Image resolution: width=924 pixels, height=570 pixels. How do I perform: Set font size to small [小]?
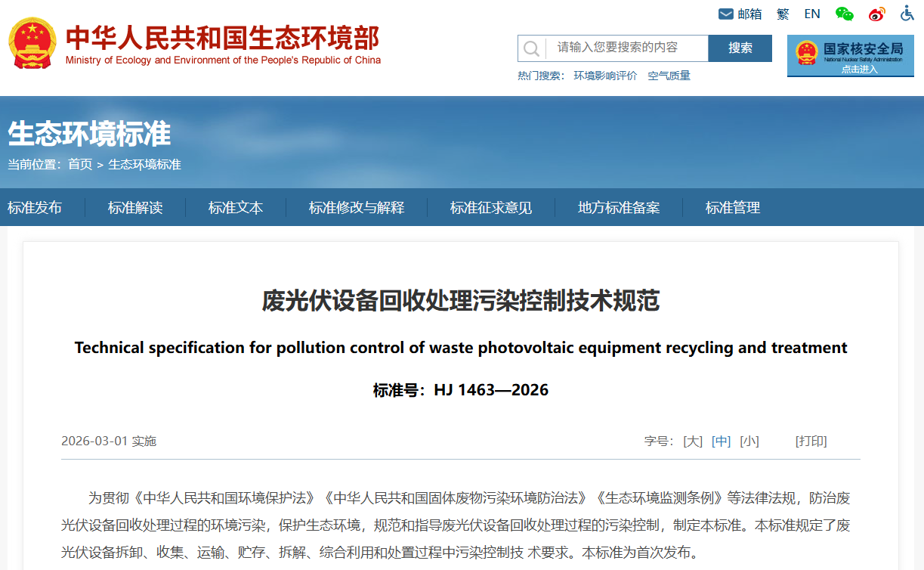pos(749,441)
